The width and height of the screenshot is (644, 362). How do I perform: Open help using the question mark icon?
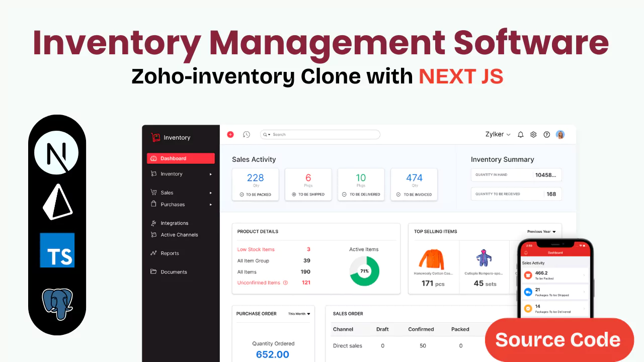click(x=546, y=134)
